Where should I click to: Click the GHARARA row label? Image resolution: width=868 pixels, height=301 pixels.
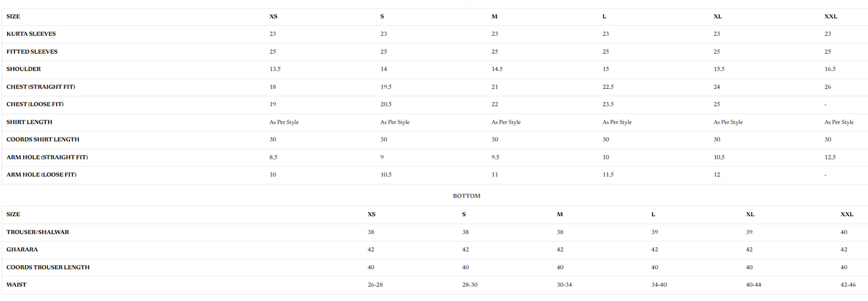pos(23,250)
